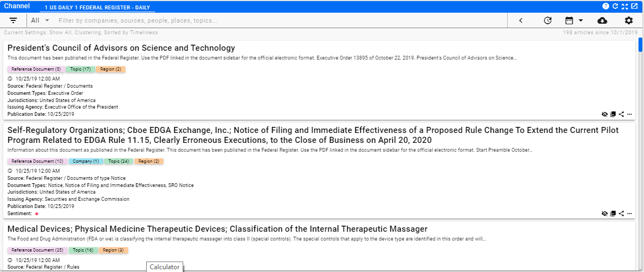Click the timed refresh clock icon
This screenshot has width=644, height=272.
pos(547,20)
